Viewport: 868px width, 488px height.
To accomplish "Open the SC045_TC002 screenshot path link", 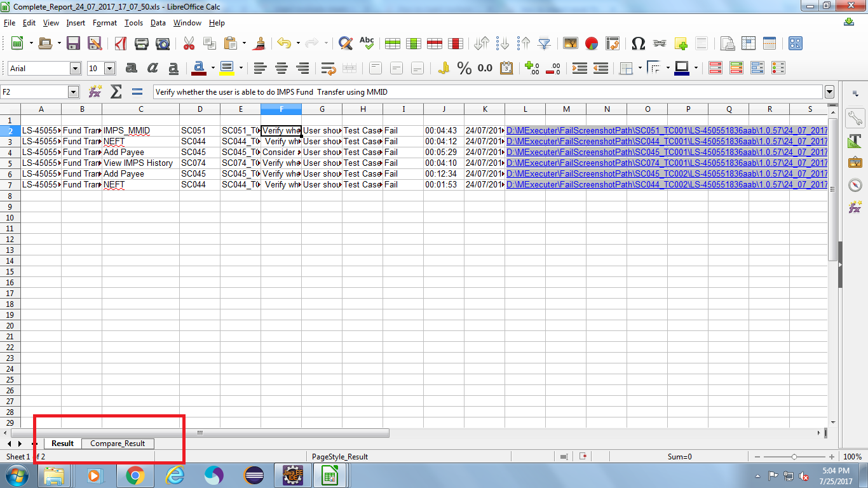I will click(667, 174).
